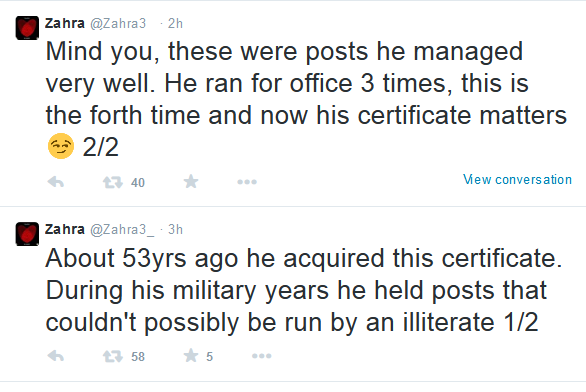The height and width of the screenshot is (392, 586).
Task: Open the Zahra name on the top tweet
Action: point(65,23)
